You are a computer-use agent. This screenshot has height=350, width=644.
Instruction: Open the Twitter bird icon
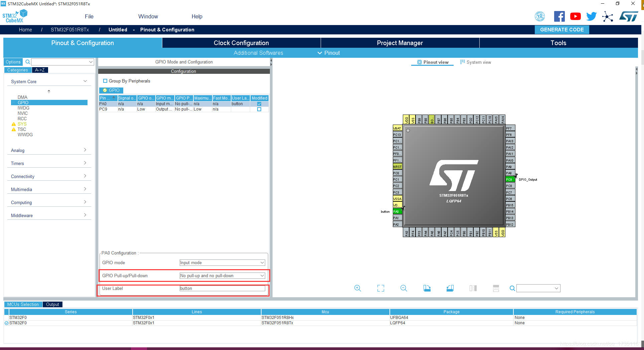coord(591,16)
